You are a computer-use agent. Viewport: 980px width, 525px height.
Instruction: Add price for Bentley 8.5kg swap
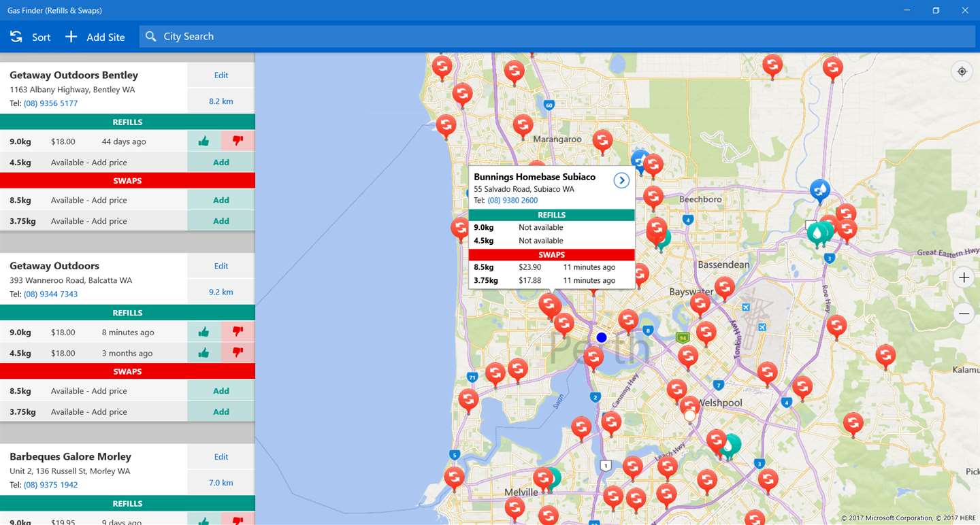tap(221, 200)
